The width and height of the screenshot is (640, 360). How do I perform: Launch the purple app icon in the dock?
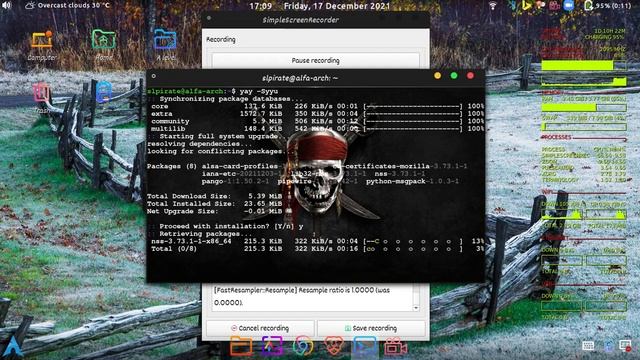click(272, 347)
